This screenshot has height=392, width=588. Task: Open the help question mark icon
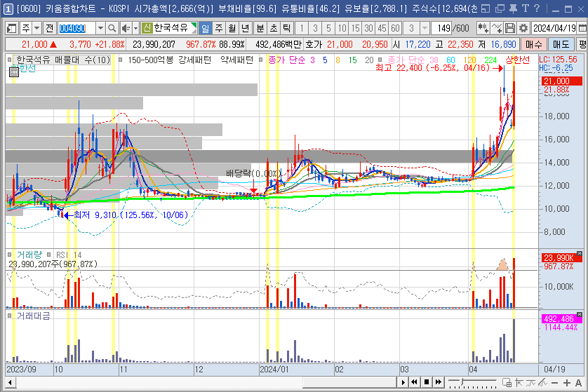point(537,8)
